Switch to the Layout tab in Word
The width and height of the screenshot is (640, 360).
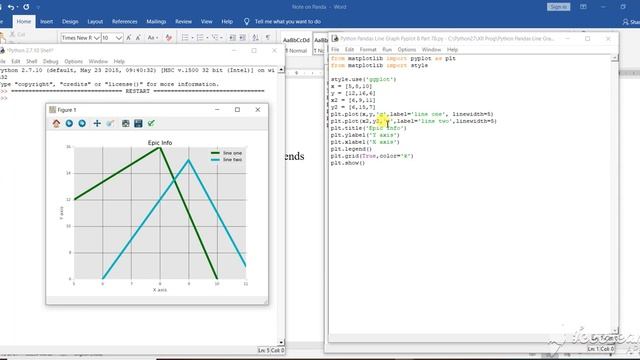[x=95, y=22]
